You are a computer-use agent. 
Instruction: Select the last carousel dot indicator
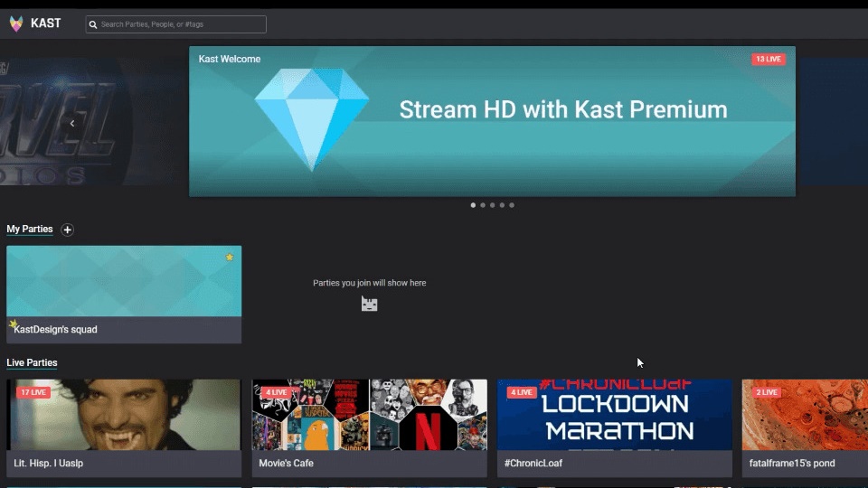(x=512, y=205)
